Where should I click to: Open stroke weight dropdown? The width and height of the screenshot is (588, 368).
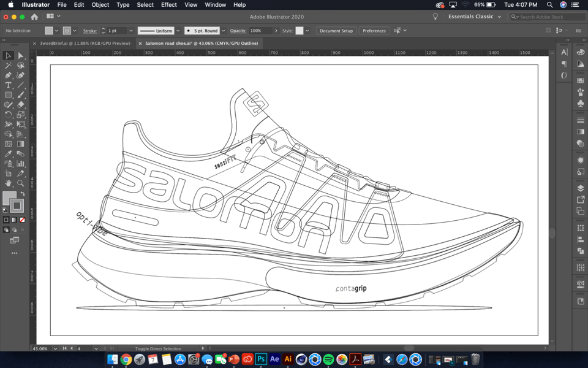point(131,31)
